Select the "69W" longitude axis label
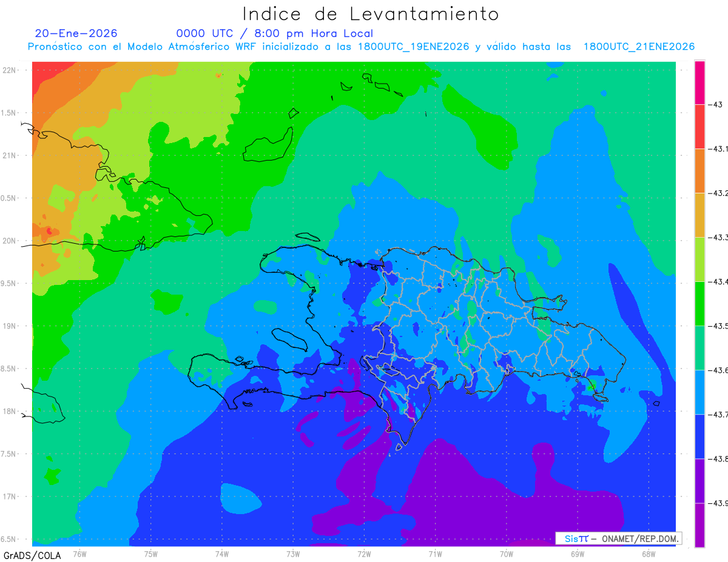The width and height of the screenshot is (728, 562). [578, 554]
